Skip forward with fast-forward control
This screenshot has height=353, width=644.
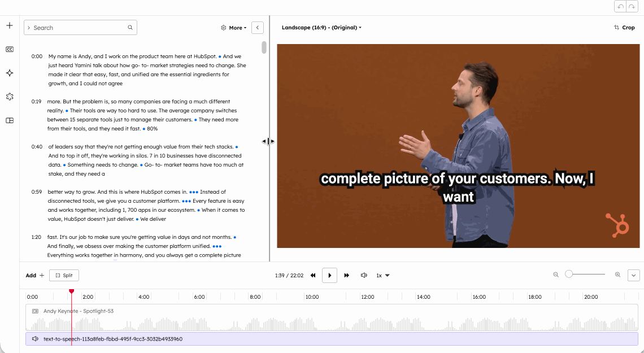tap(346, 275)
